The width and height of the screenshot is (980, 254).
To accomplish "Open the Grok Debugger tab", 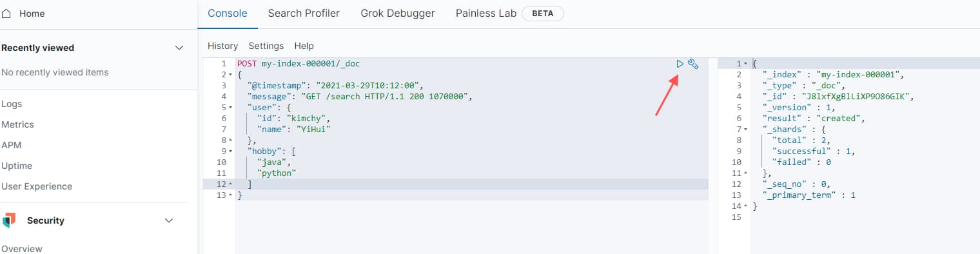I will pyautogui.click(x=398, y=14).
